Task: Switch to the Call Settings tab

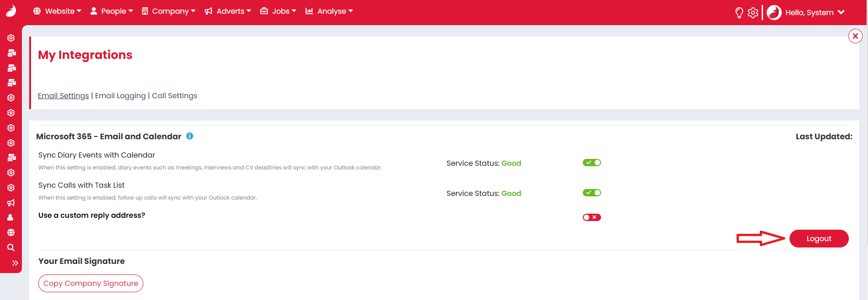Action: pyautogui.click(x=174, y=95)
